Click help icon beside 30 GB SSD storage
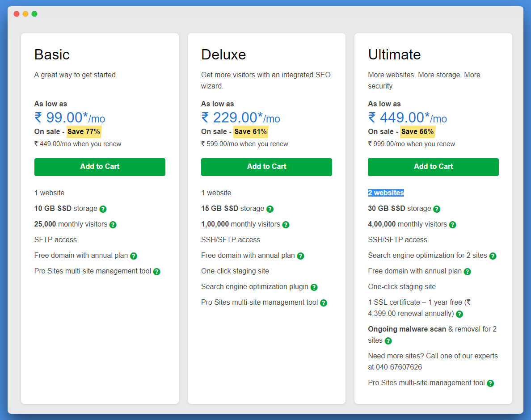Screen dimensions: 531x420 point(437,209)
